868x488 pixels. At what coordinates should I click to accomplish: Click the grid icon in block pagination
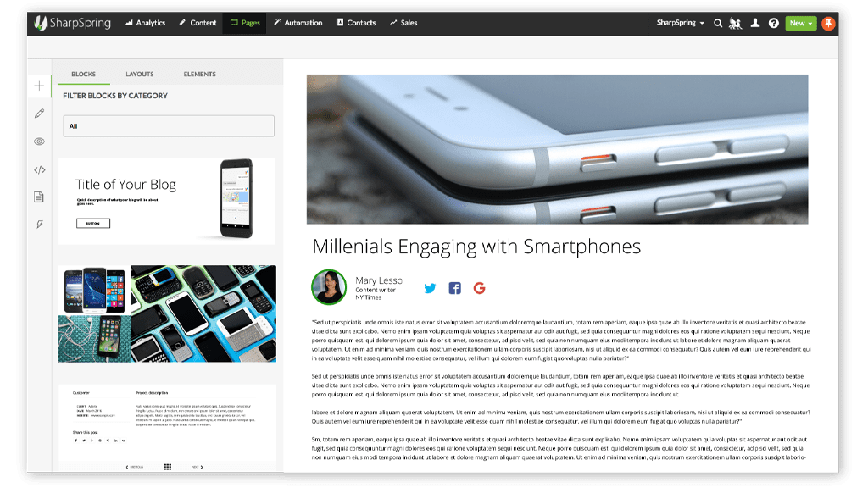tap(167, 467)
